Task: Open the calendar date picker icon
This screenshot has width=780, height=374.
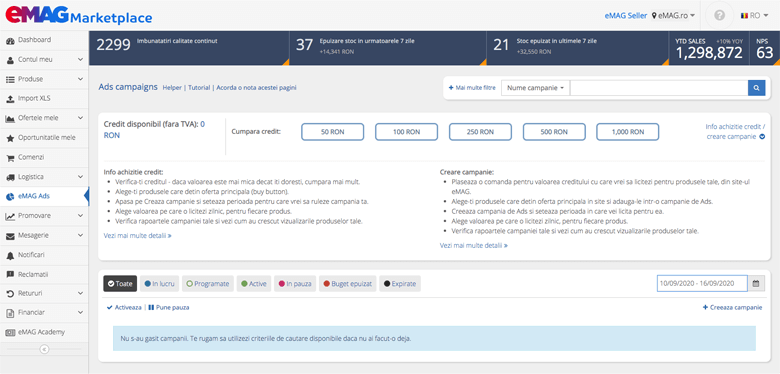Action: (756, 283)
